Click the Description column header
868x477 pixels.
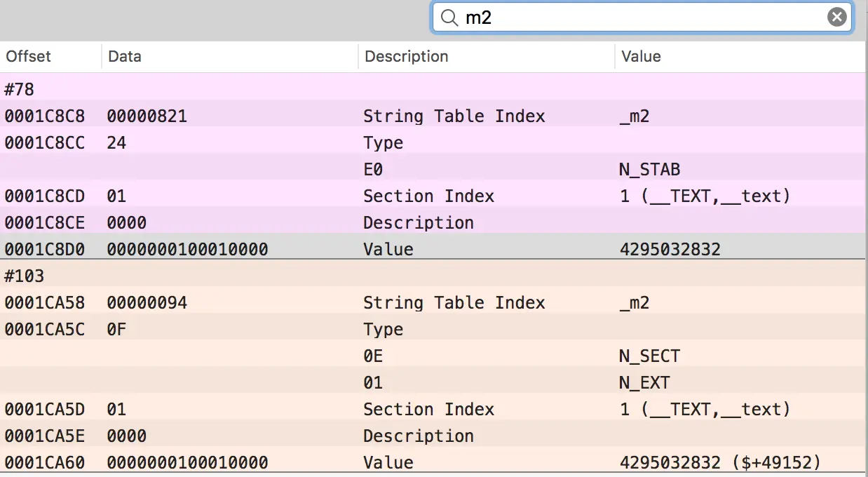(x=407, y=57)
